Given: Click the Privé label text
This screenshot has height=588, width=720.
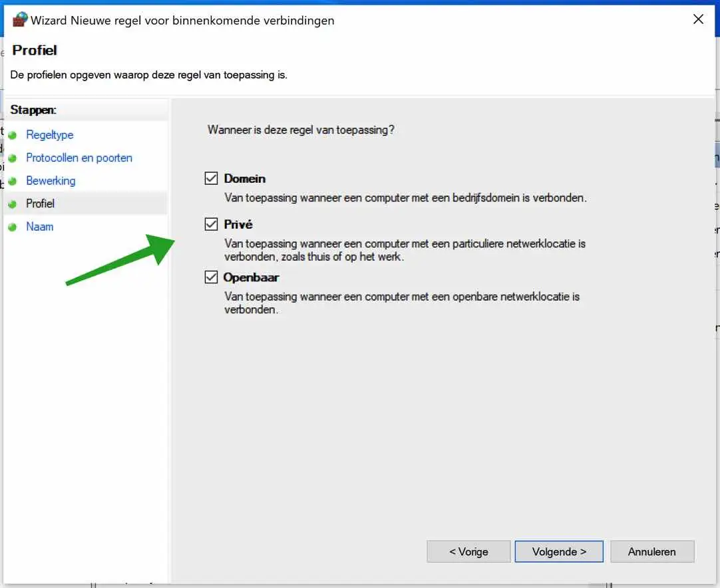Looking at the screenshot, I should click(x=238, y=224).
